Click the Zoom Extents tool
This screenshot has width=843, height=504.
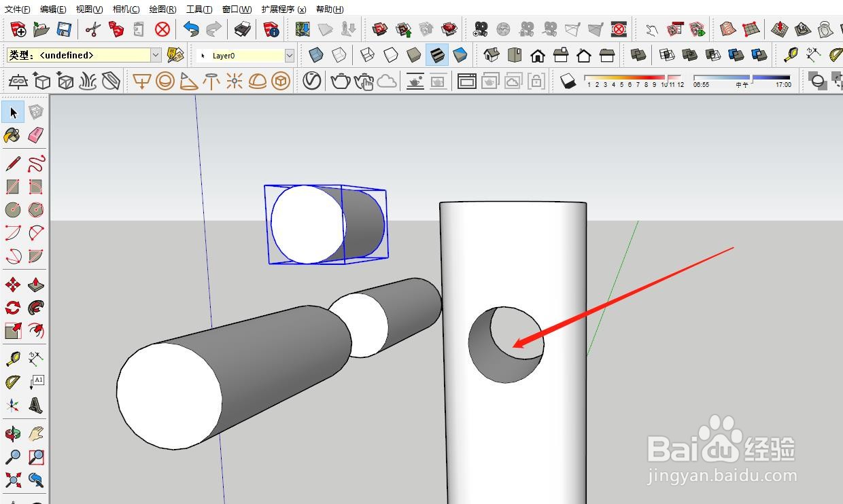(x=13, y=480)
